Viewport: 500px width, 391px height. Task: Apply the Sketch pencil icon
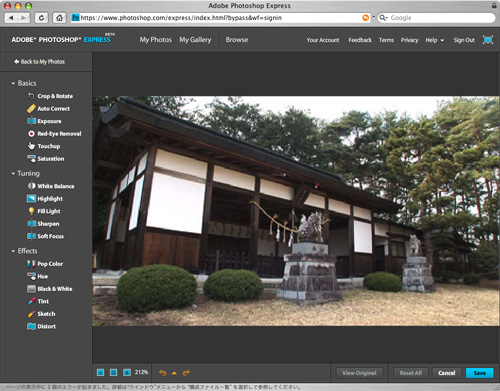(31, 314)
